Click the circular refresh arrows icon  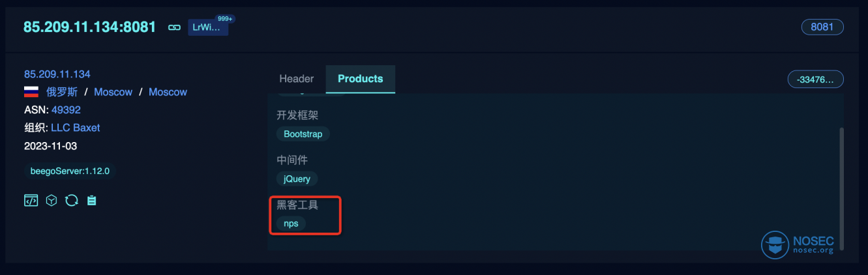(71, 201)
